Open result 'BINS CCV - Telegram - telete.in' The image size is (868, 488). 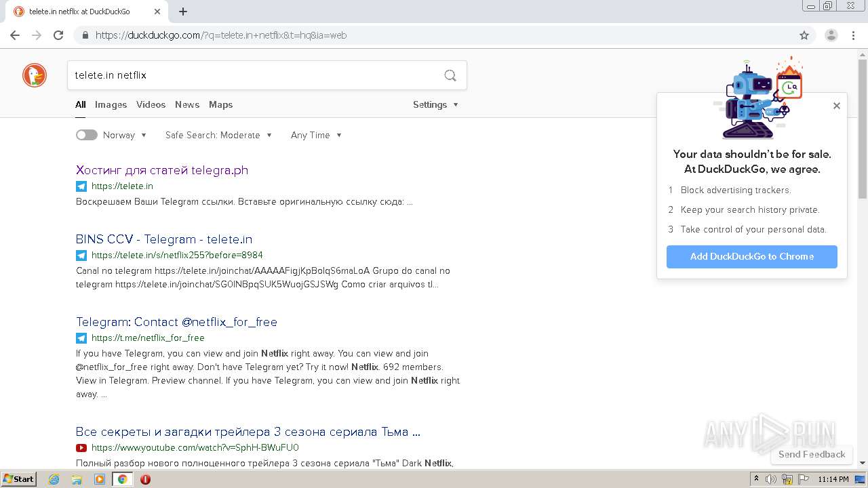click(164, 239)
